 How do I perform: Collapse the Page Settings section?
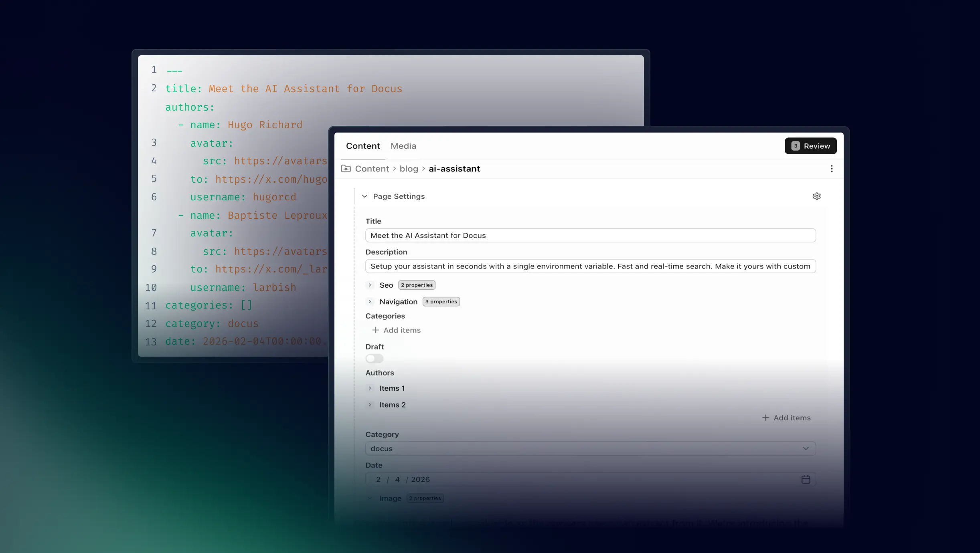[x=365, y=196]
